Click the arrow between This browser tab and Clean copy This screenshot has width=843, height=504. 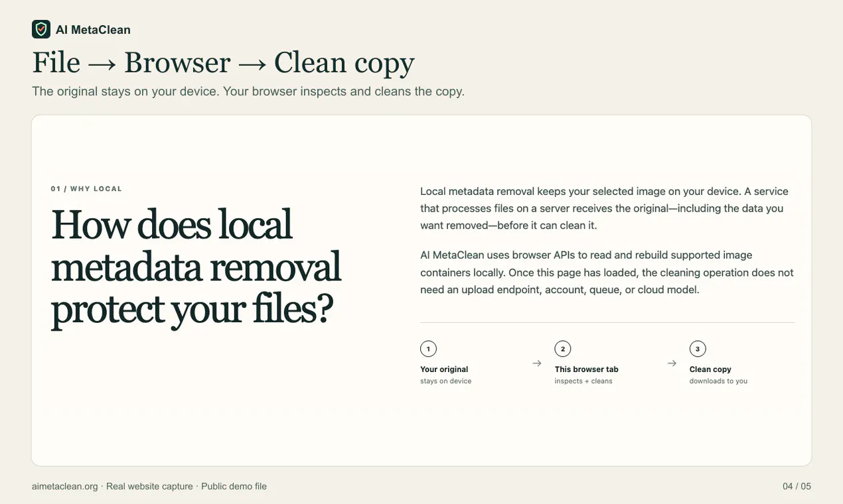tap(672, 363)
